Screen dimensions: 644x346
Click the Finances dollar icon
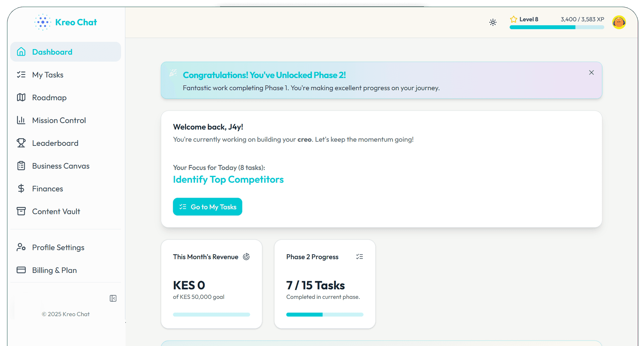[21, 189]
